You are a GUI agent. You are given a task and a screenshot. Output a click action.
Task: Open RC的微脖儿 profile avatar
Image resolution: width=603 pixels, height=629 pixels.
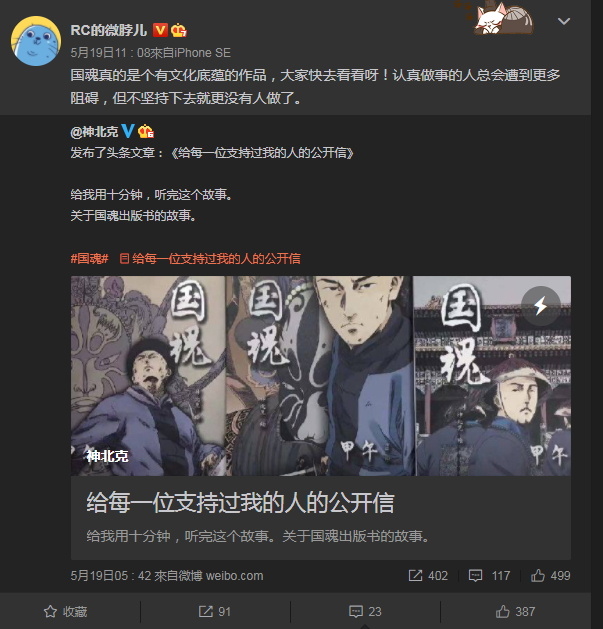(x=36, y=41)
